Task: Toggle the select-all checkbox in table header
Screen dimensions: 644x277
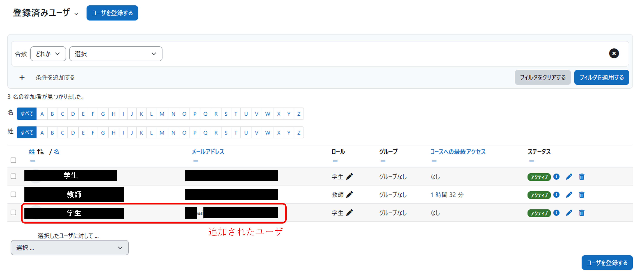Action: 13,160
